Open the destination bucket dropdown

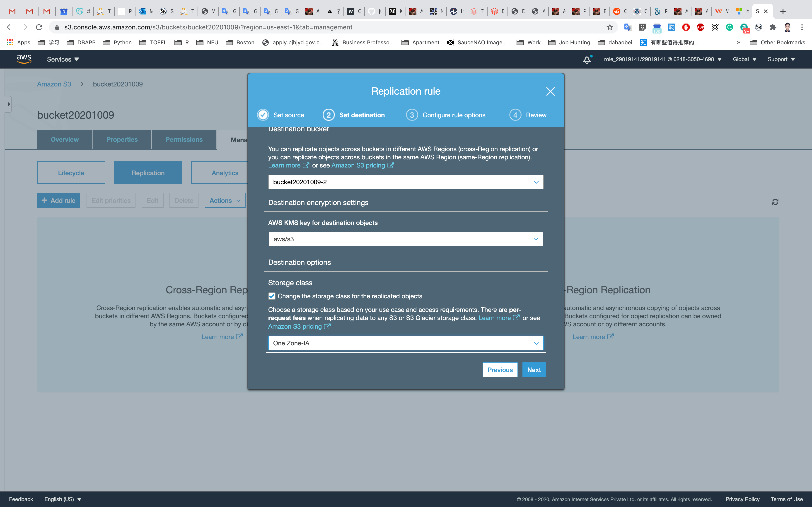tap(405, 182)
